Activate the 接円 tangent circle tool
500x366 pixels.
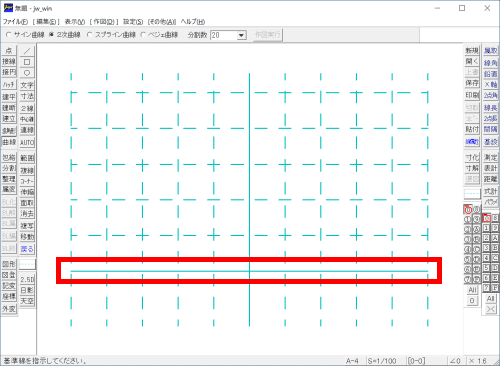pos(9,72)
